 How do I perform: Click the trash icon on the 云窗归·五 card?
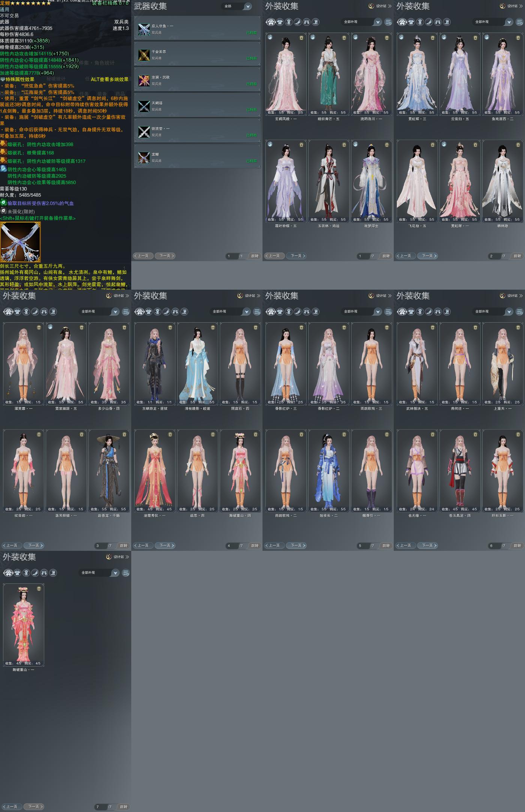(475, 38)
